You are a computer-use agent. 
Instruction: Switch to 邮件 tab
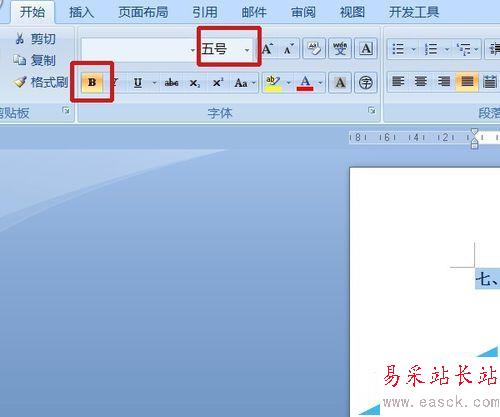click(x=254, y=12)
